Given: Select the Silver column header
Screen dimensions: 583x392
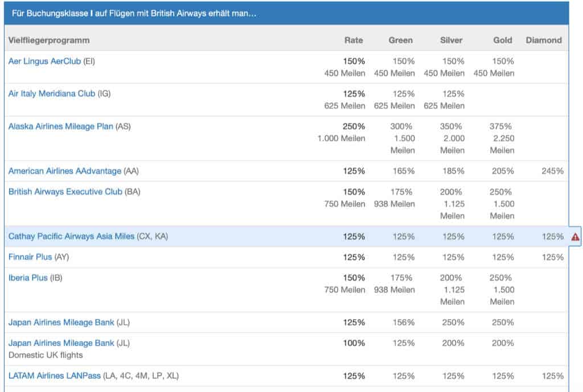Looking at the screenshot, I should (451, 40).
